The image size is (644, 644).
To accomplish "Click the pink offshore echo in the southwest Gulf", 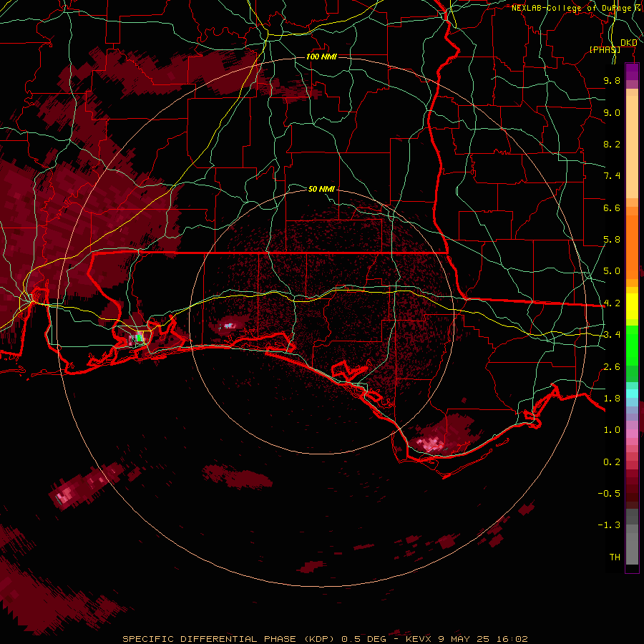I will (x=66, y=496).
